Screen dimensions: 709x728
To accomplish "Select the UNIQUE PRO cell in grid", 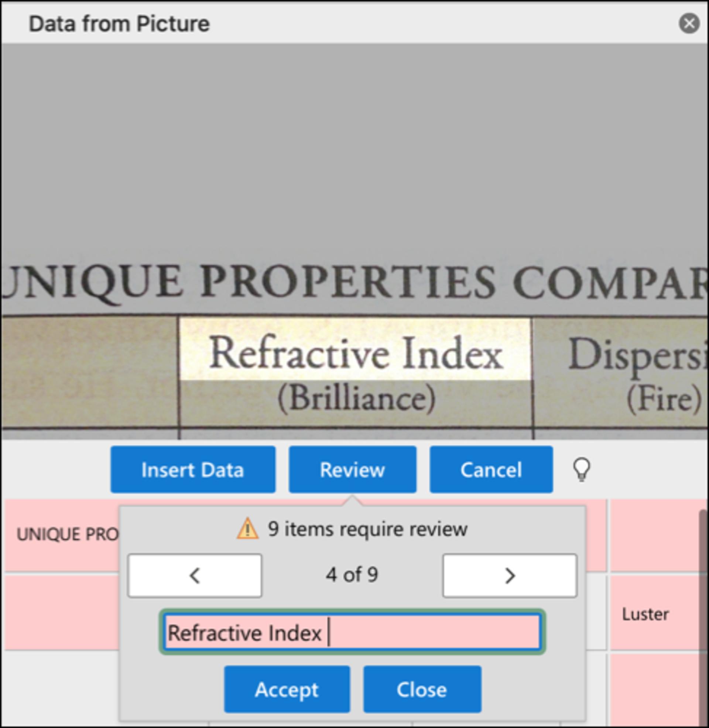I will [62, 535].
